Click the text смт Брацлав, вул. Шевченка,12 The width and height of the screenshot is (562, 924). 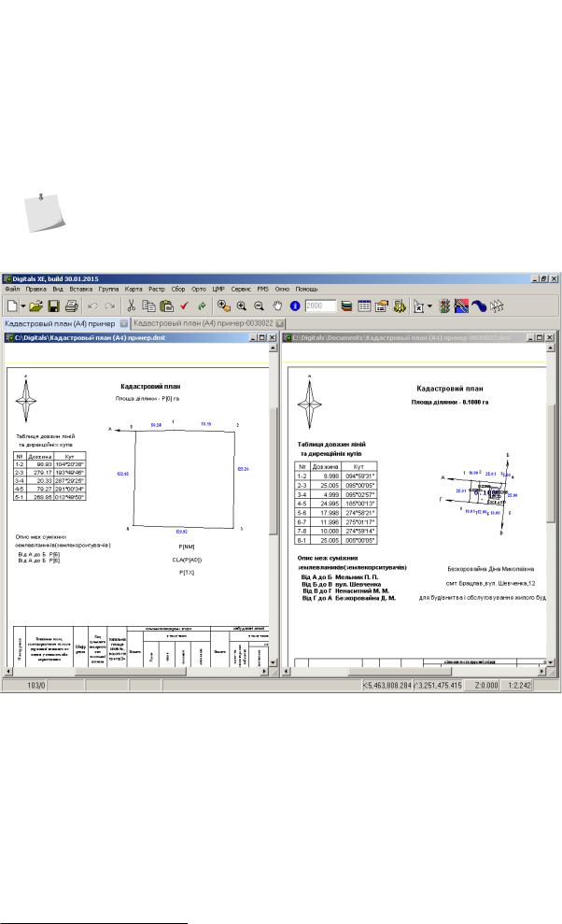[490, 583]
